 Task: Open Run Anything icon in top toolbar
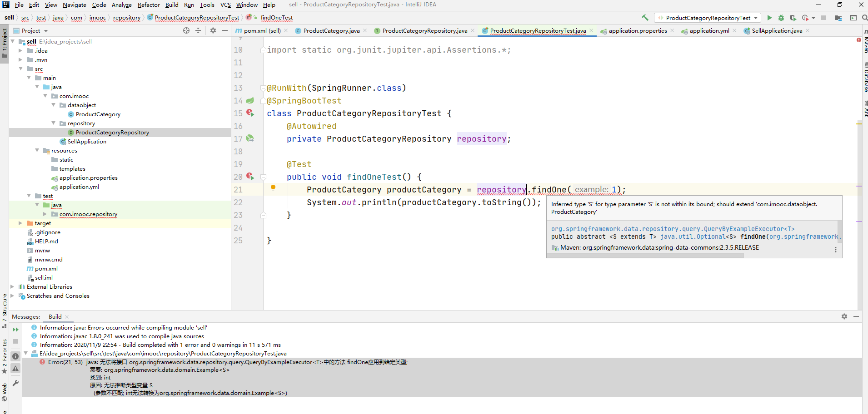click(853, 18)
